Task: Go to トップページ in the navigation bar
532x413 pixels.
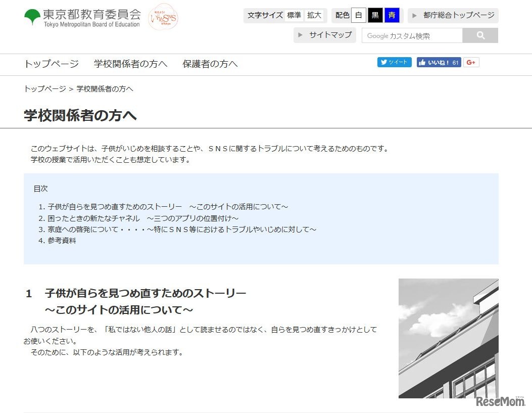Action: (52, 64)
